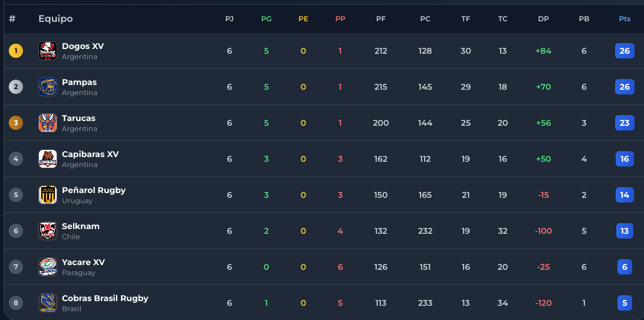Click the PG column header

coord(267,19)
